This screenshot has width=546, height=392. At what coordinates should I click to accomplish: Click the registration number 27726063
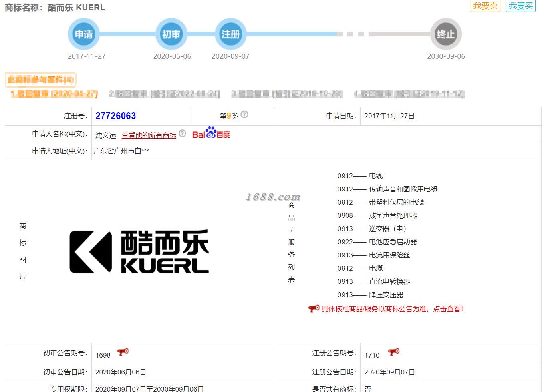pos(116,116)
